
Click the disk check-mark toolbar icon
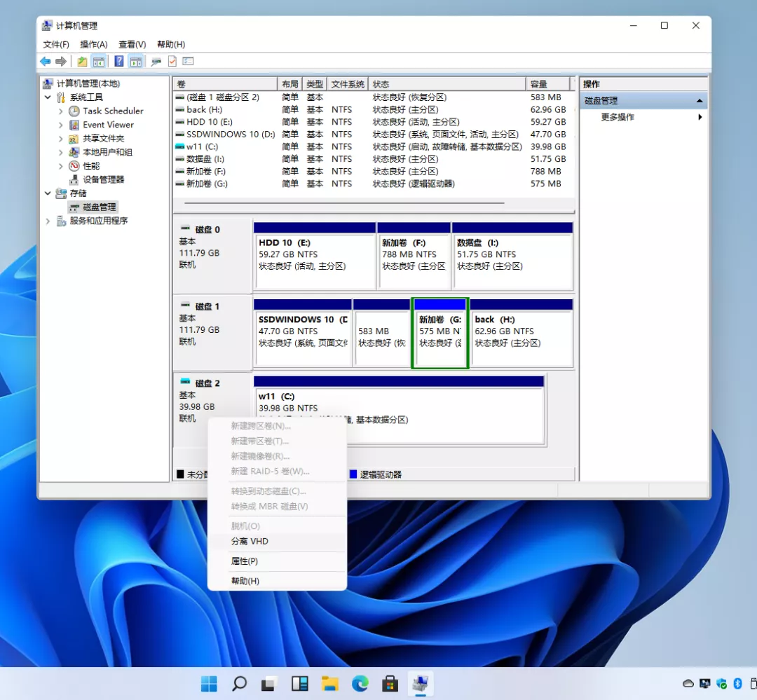pyautogui.click(x=172, y=62)
